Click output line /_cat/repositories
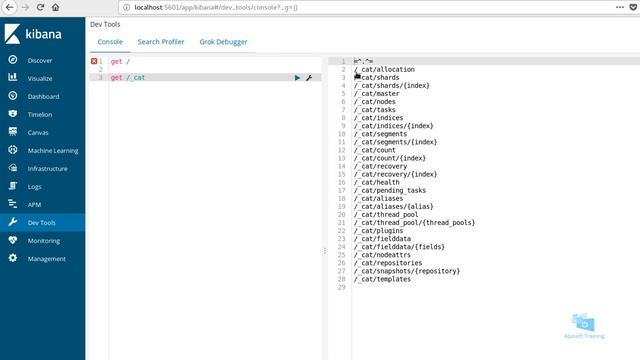Screen dimensions: 640x360 tap(388, 263)
